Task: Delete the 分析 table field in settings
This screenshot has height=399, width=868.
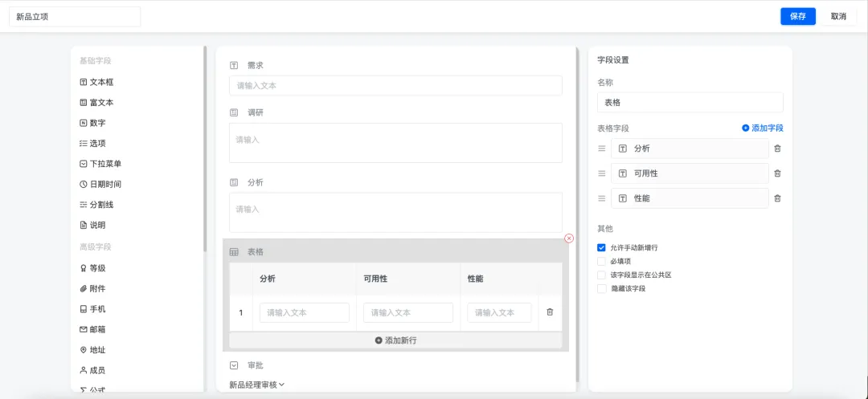Action: (777, 149)
